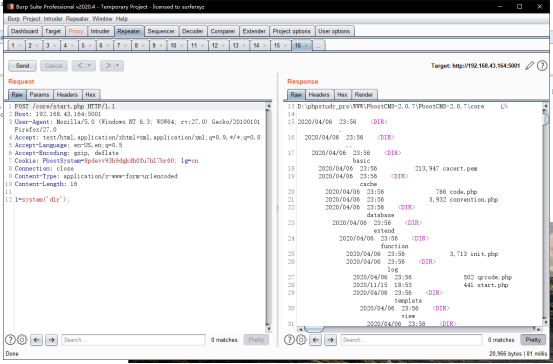This screenshot has width=553, height=364.
Task: Focus the response search input field
Action: pos(411,340)
